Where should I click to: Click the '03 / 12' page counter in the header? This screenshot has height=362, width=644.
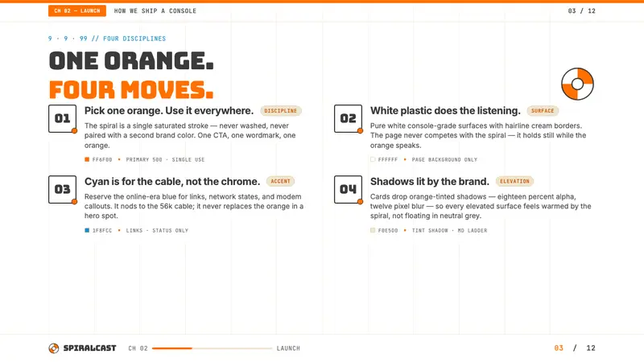[581, 11]
